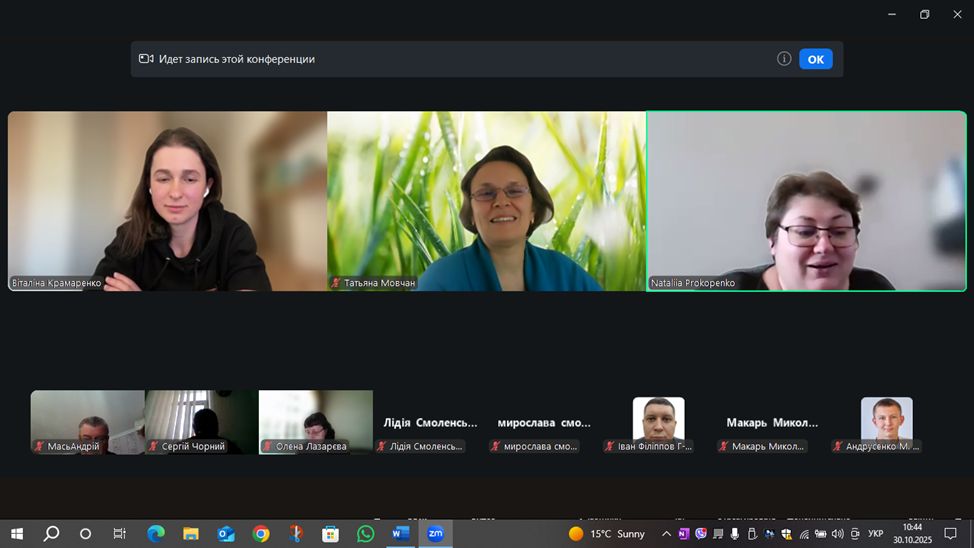Open Outlook from the taskbar
The image size is (974, 548).
click(x=226, y=534)
